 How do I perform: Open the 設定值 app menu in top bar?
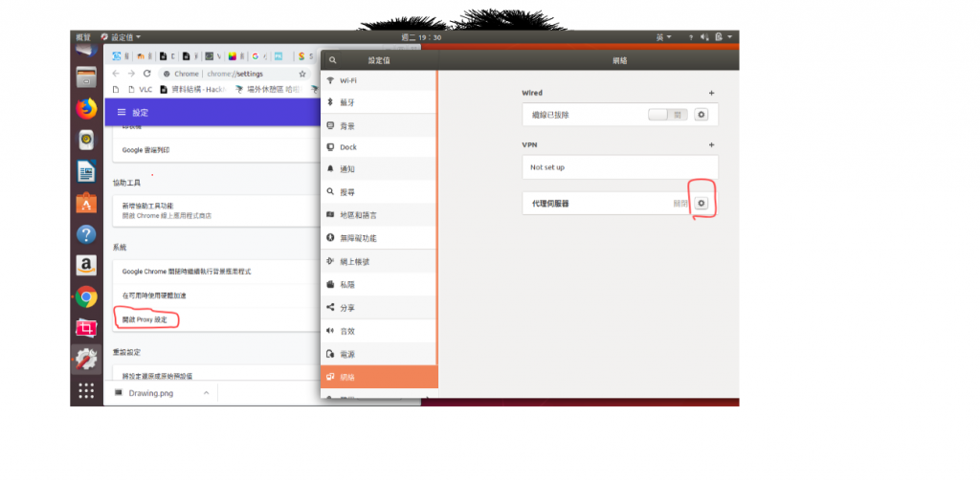121,37
